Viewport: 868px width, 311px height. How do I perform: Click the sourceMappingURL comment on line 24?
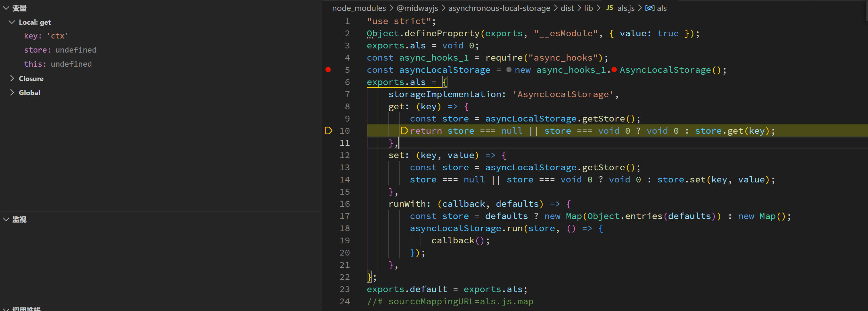coord(450,301)
